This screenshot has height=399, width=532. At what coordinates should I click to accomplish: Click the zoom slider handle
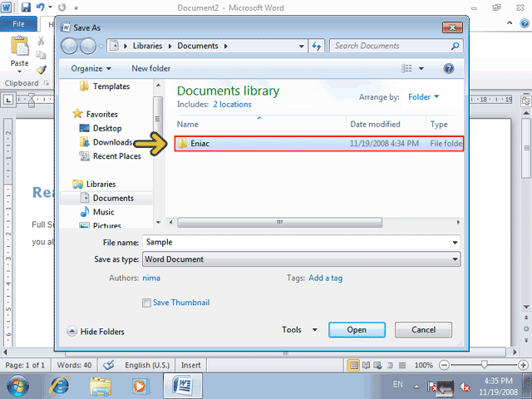pos(484,365)
